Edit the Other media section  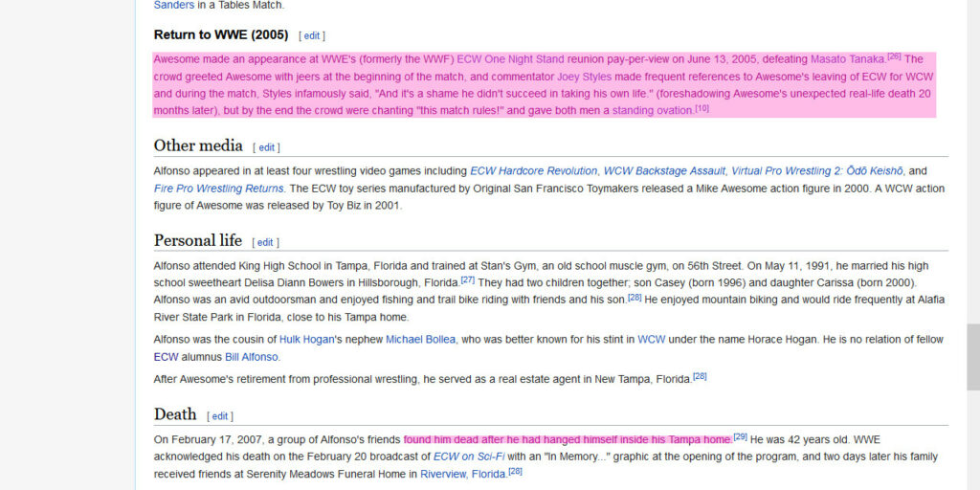(x=267, y=147)
